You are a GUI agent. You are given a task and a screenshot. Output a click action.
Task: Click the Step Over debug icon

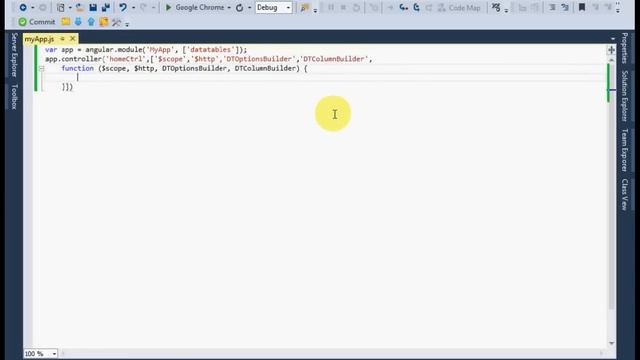point(417,7)
